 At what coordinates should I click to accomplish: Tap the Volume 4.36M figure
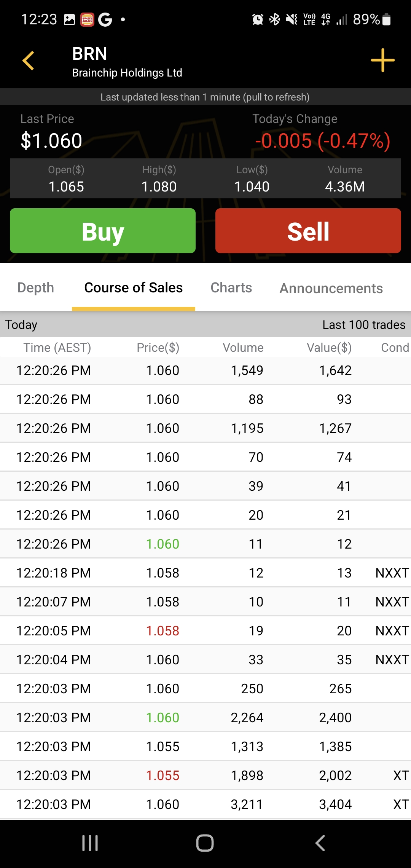tap(345, 187)
